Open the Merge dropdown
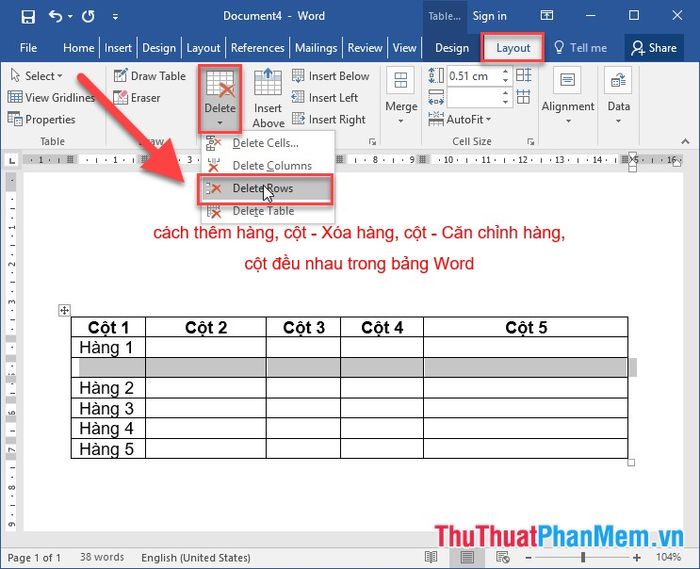The image size is (700, 569). (x=401, y=96)
